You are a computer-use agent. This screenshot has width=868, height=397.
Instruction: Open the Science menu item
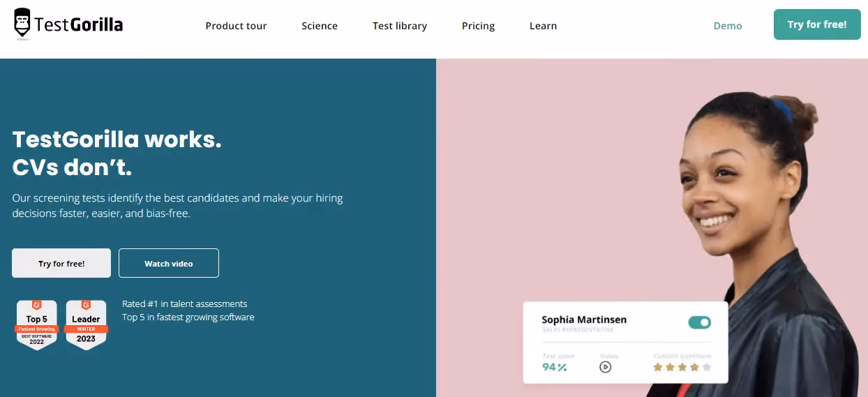320,26
